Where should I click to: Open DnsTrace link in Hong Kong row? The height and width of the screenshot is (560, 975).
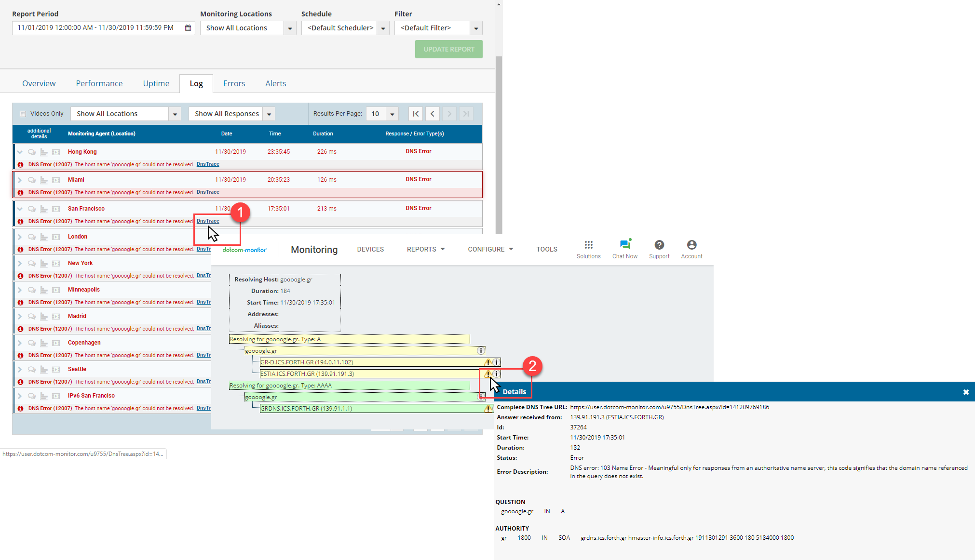208,164
